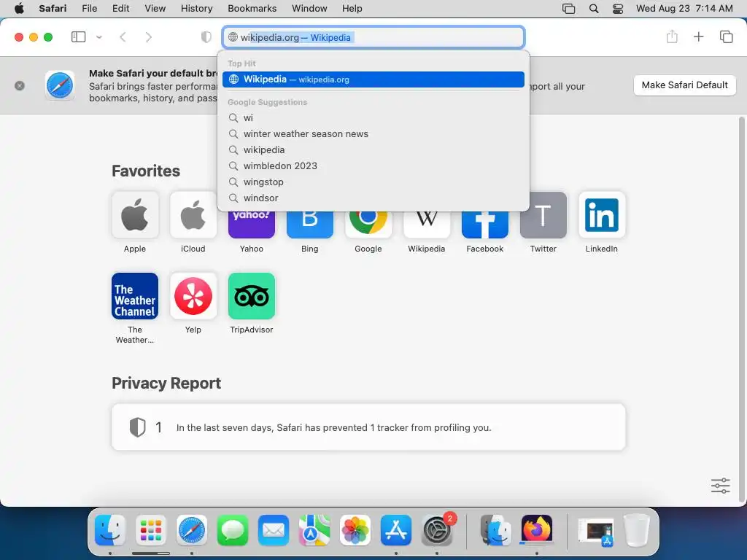Open Launchpad from the Dock
This screenshot has height=560, width=747.
coord(151,530)
